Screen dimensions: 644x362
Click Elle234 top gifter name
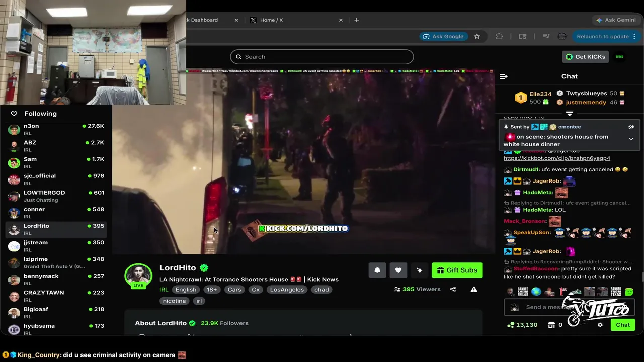[541, 94]
